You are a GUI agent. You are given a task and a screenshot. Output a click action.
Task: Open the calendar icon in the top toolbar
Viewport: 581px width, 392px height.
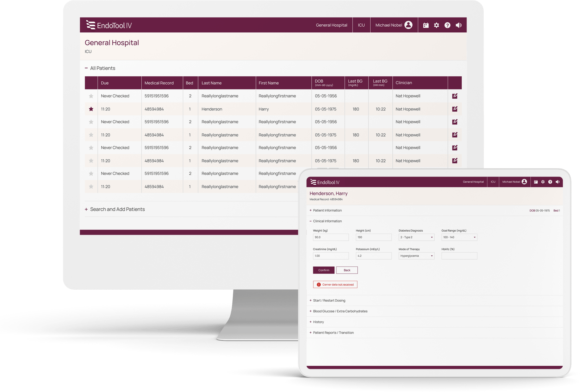pos(426,25)
